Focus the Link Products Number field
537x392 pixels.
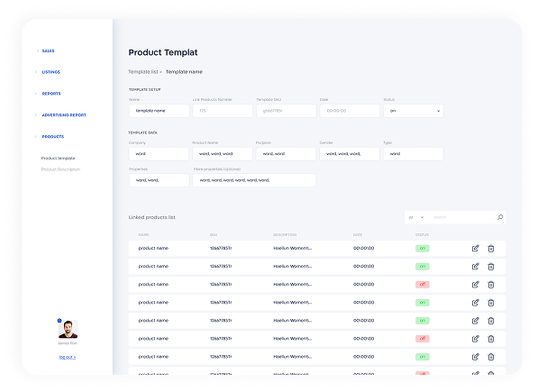tap(223, 111)
